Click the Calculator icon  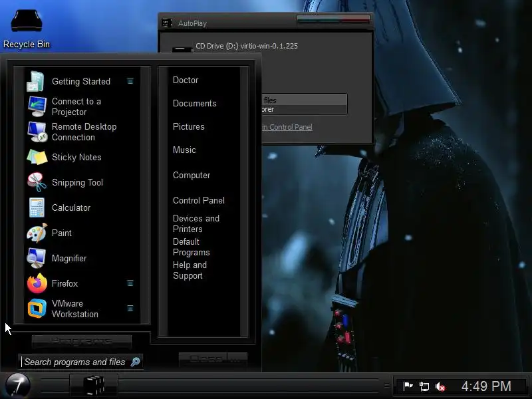coord(37,207)
